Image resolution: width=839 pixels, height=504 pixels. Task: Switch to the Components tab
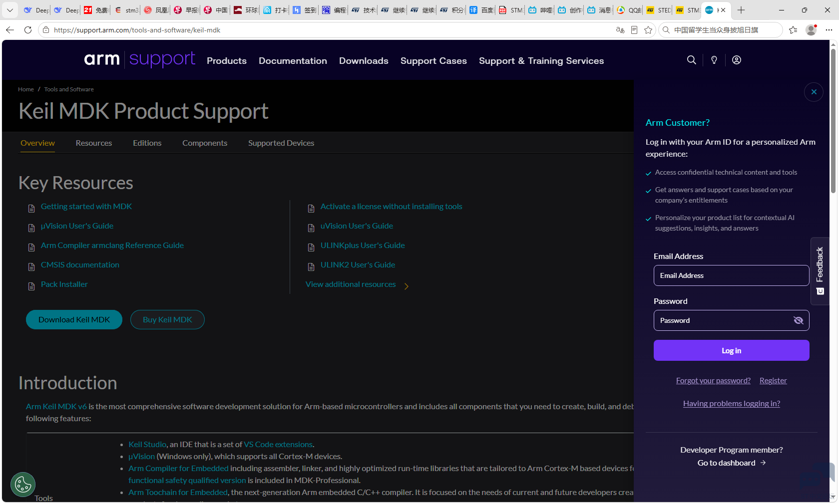[x=205, y=143]
